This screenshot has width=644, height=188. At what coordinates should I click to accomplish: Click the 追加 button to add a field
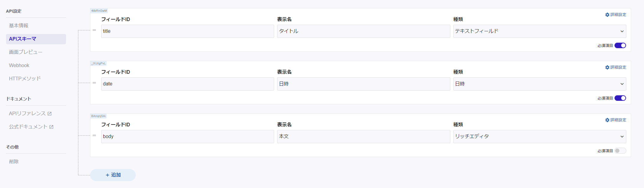click(113, 175)
